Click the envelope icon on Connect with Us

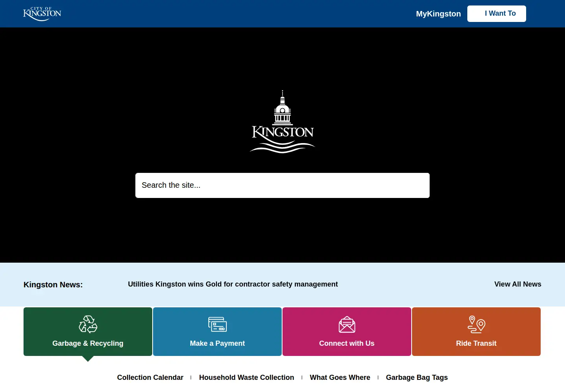coord(347,325)
